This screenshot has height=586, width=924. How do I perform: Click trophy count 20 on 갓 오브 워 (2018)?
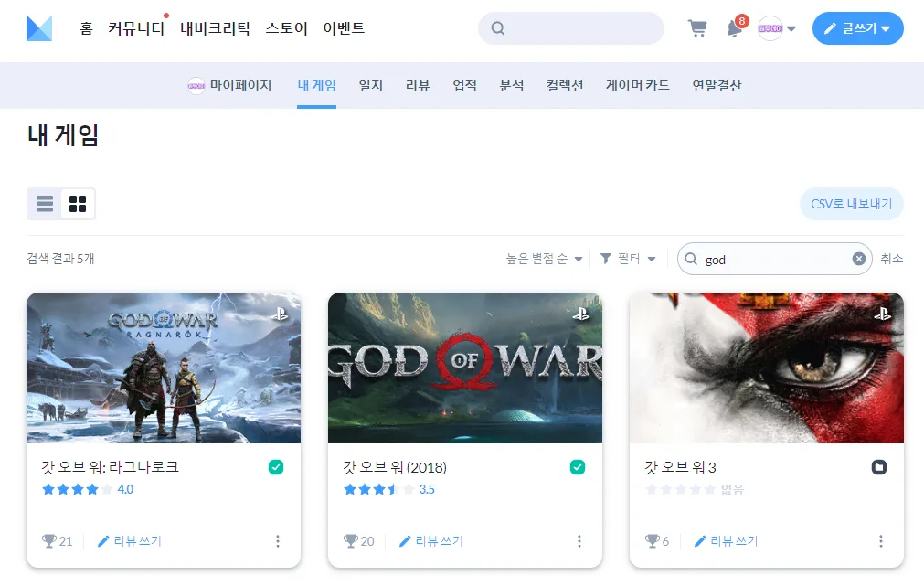[x=359, y=541]
